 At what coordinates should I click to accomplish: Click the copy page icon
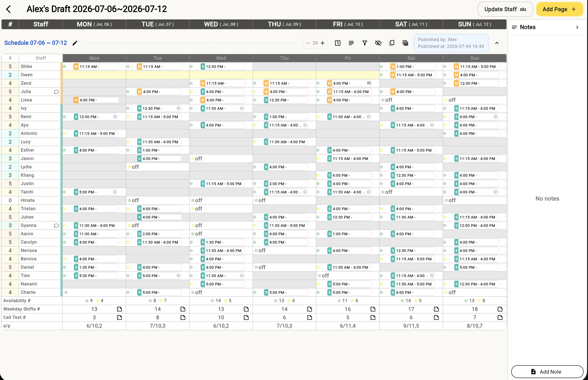[x=392, y=43]
